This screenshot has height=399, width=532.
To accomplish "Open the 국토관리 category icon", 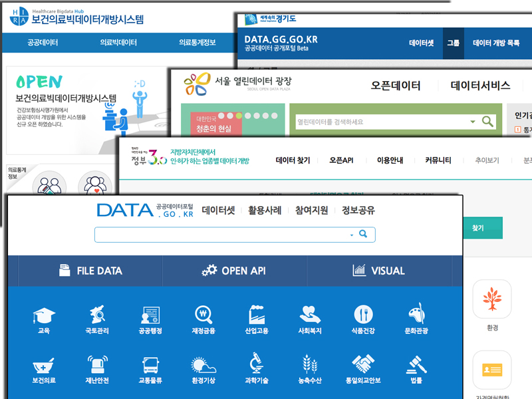I will [x=97, y=315].
